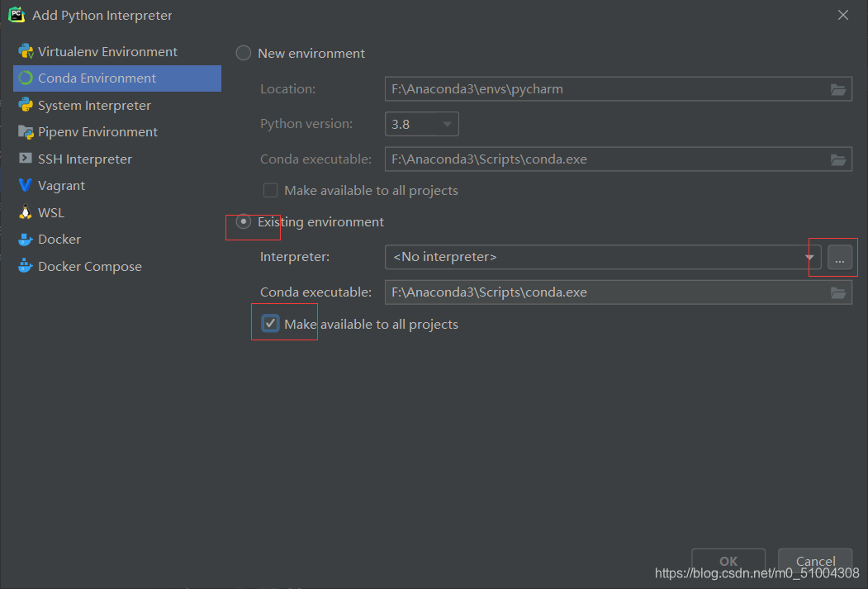Choose System Interpreter in sidebar
Screen dimensions: 868x589
(x=116, y=105)
